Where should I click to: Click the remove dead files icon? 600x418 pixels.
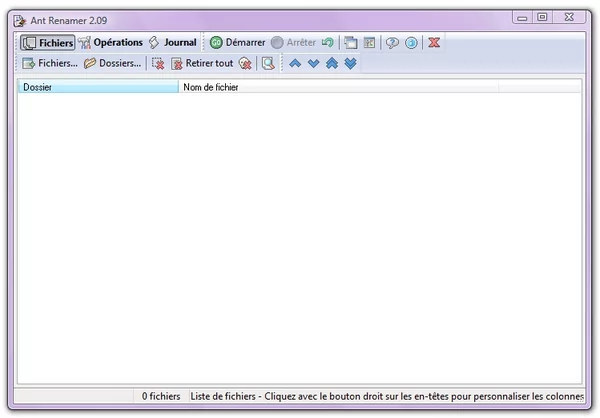pos(245,63)
